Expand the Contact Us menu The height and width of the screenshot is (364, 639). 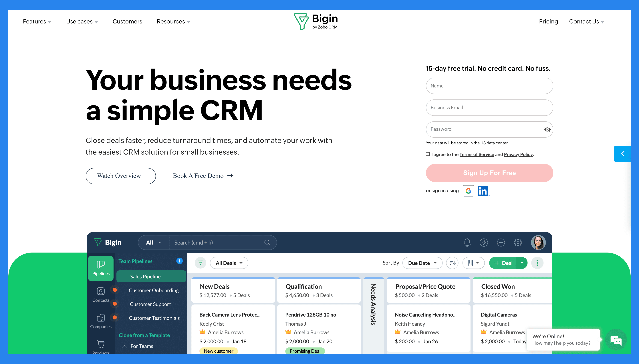[587, 22]
